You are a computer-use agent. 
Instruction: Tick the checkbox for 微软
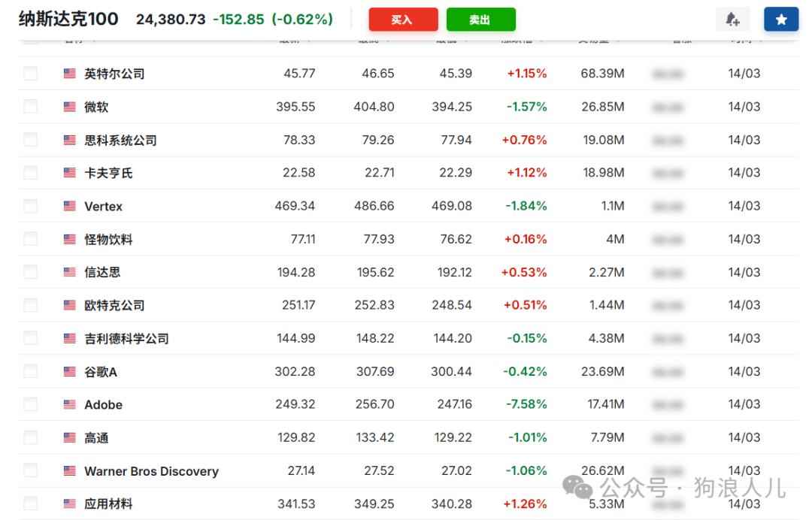coord(31,107)
